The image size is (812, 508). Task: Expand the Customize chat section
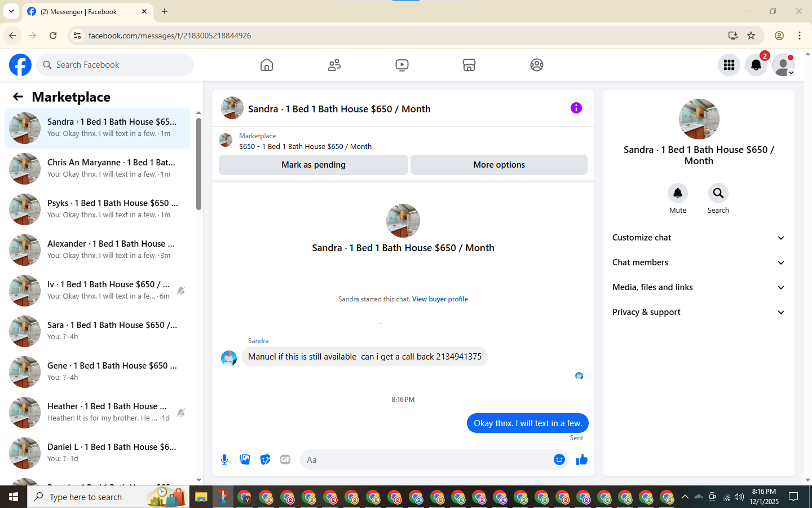click(699, 238)
